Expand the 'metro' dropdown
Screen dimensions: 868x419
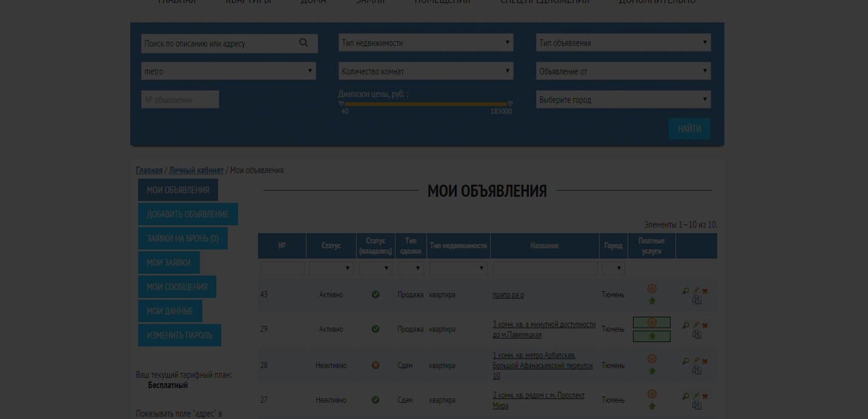[228, 71]
